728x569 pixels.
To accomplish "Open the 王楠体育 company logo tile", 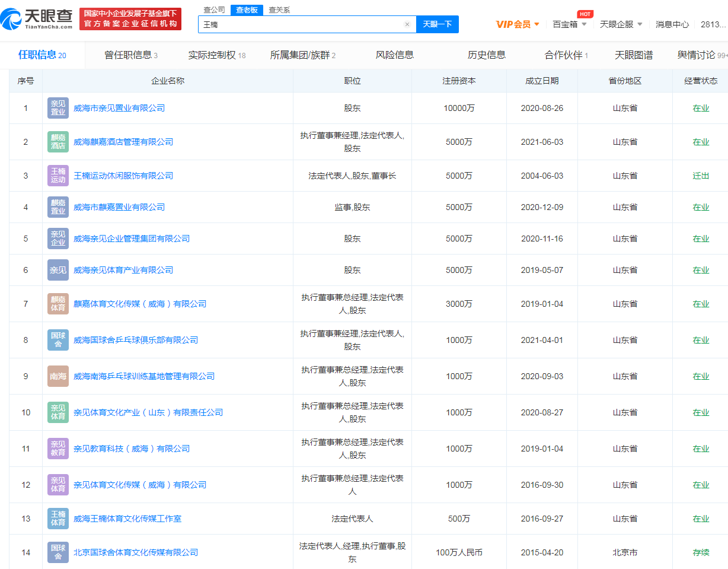I will click(58, 519).
